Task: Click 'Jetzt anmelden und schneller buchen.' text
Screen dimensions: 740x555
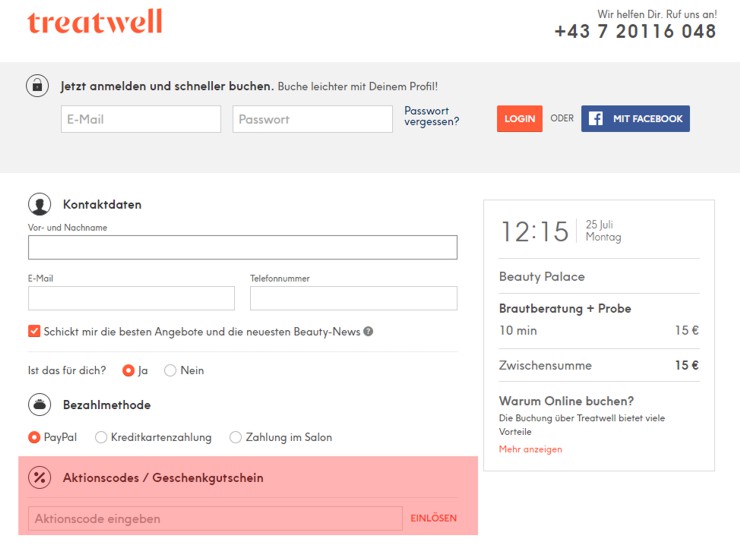Action: (167, 86)
